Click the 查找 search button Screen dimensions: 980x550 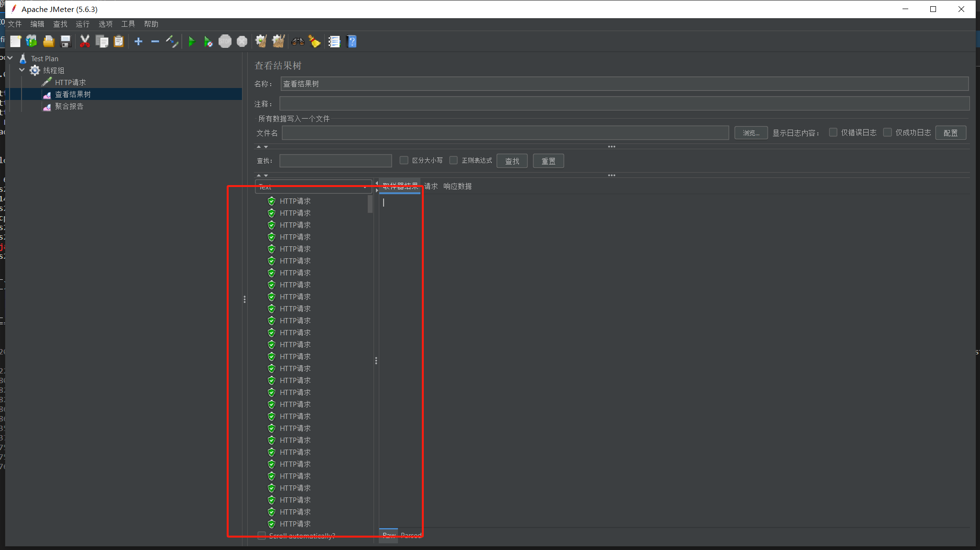tap(512, 161)
